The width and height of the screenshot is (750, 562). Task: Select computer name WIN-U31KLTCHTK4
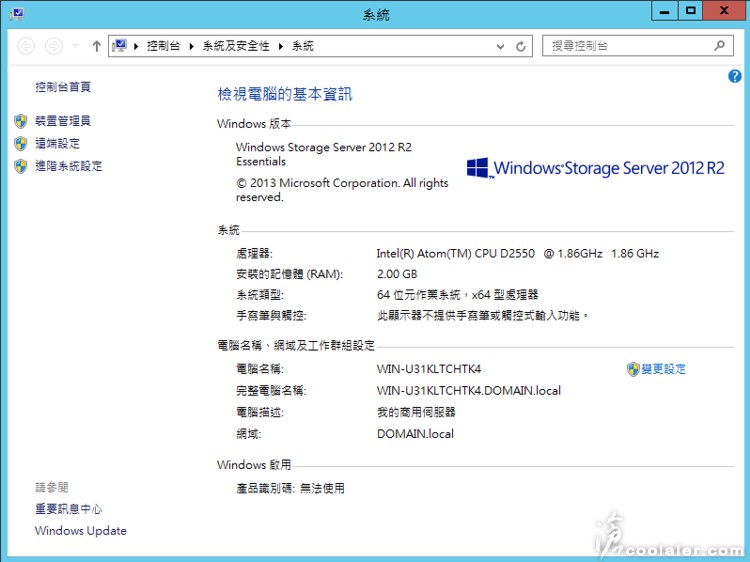click(x=429, y=369)
